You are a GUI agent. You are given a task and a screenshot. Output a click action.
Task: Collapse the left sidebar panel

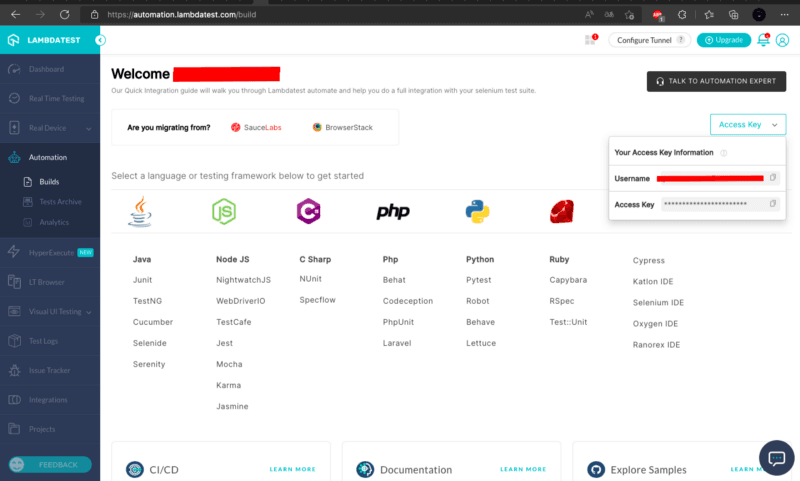pyautogui.click(x=100, y=40)
